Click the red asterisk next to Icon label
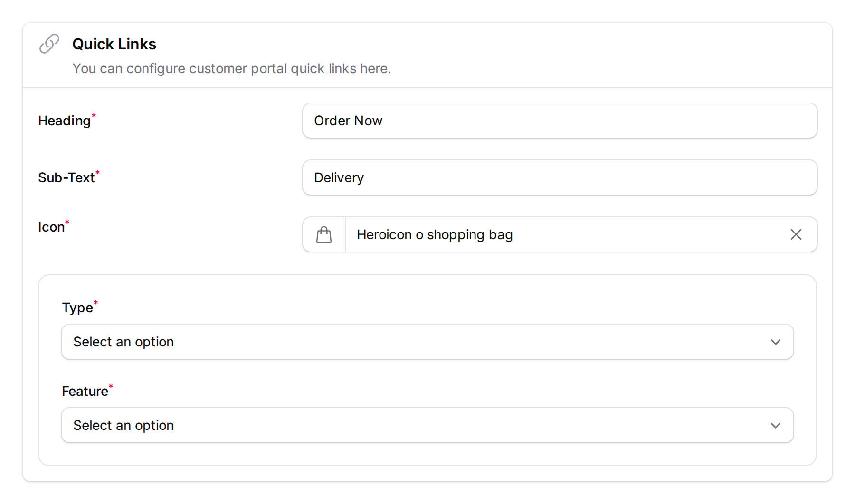 tap(67, 221)
